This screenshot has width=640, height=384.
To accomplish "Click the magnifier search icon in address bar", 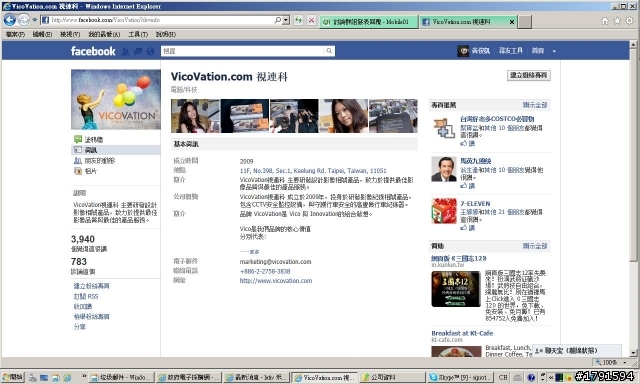I will [x=278, y=20].
